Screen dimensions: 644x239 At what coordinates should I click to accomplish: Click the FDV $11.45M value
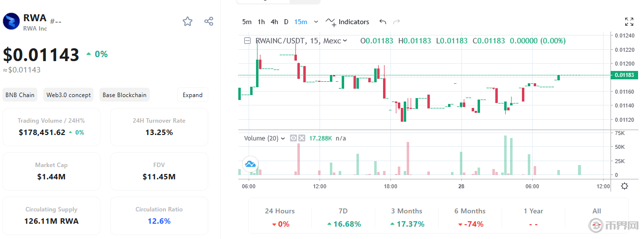pos(159,176)
